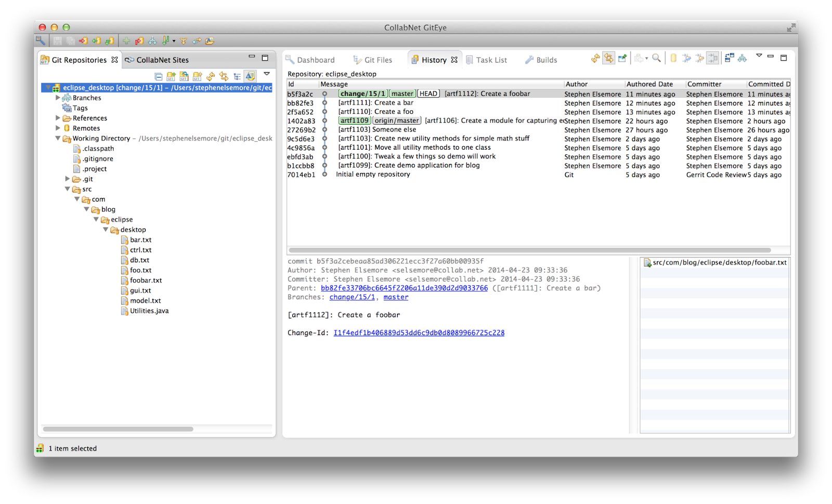The image size is (832, 504).
Task: Follow the master branch link in commit details
Action: [x=396, y=297]
